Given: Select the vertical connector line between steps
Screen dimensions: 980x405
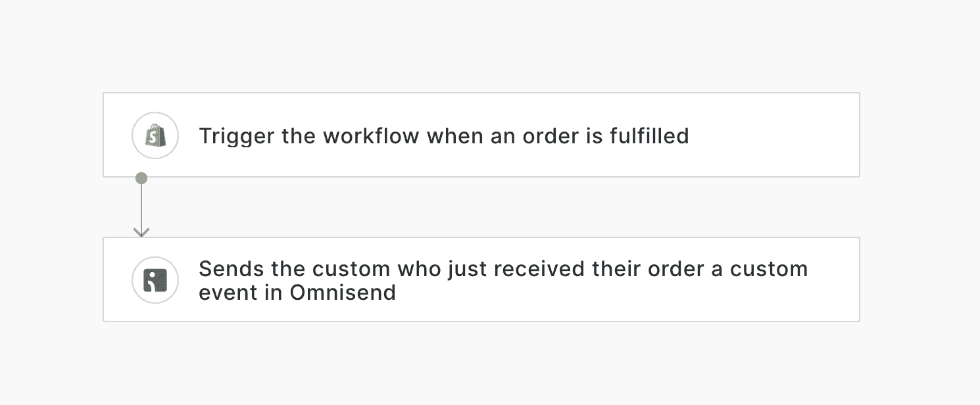Looking at the screenshot, I should tap(141, 205).
